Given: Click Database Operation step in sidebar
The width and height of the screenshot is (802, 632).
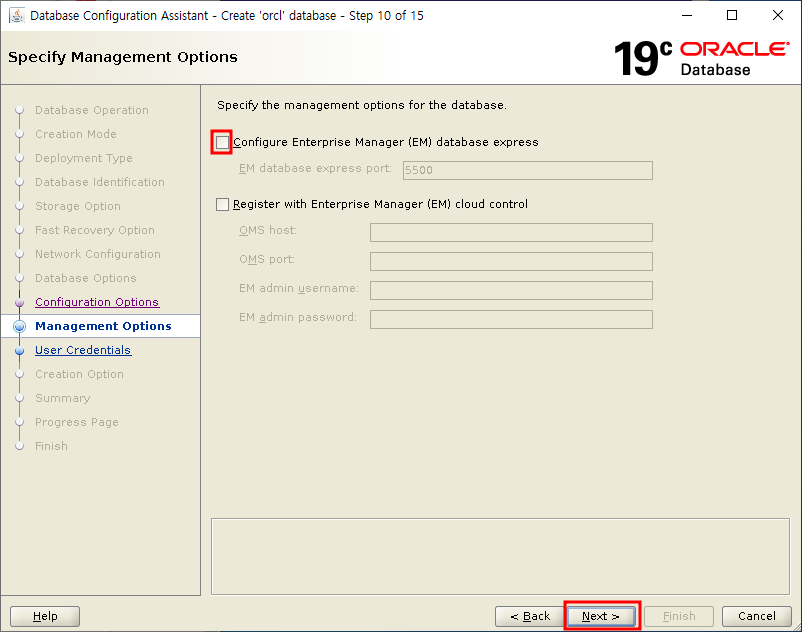Looking at the screenshot, I should point(92,110).
